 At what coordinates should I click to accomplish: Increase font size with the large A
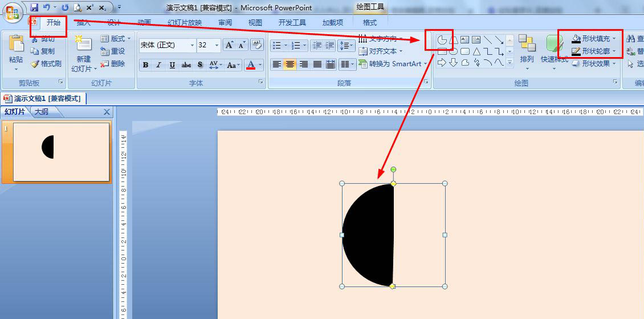tap(229, 45)
